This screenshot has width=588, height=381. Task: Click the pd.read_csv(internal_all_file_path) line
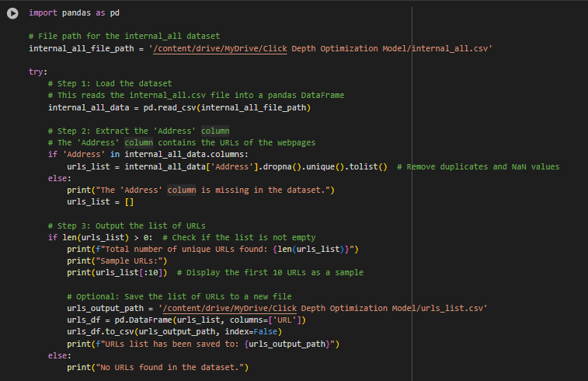click(x=179, y=108)
